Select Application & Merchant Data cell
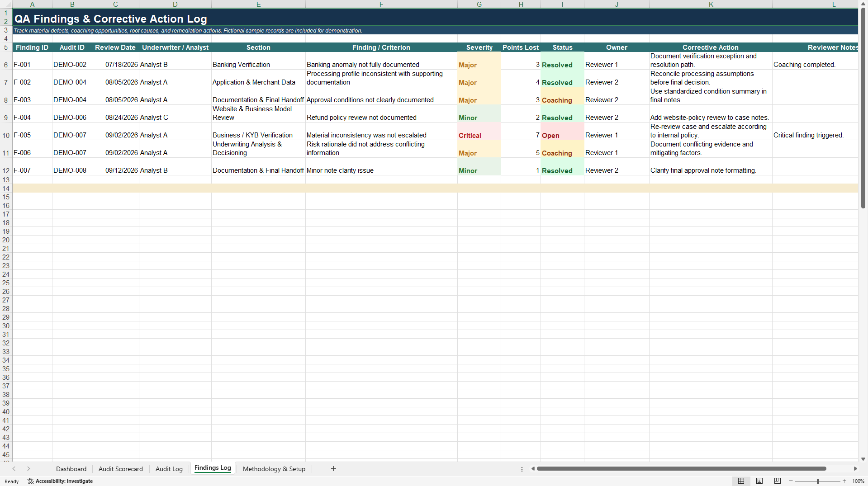Image resolution: width=868 pixels, height=486 pixels. click(258, 78)
